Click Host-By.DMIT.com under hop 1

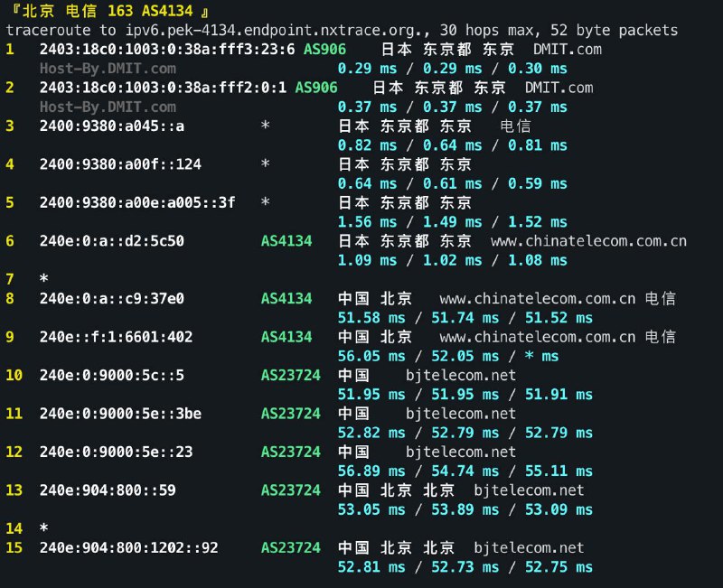[108, 69]
